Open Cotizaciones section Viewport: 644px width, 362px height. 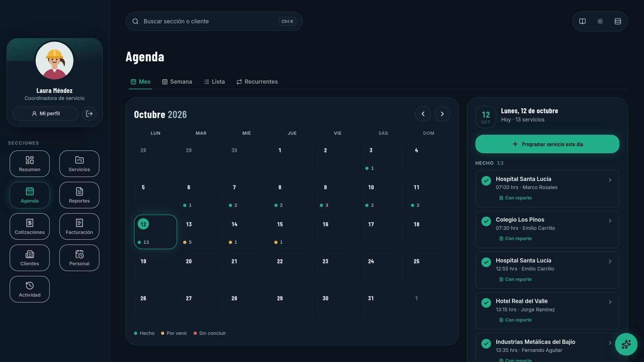pos(30,226)
